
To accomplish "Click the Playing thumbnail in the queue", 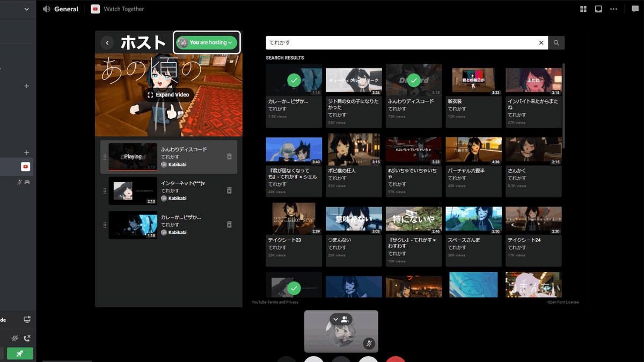I will pos(133,157).
